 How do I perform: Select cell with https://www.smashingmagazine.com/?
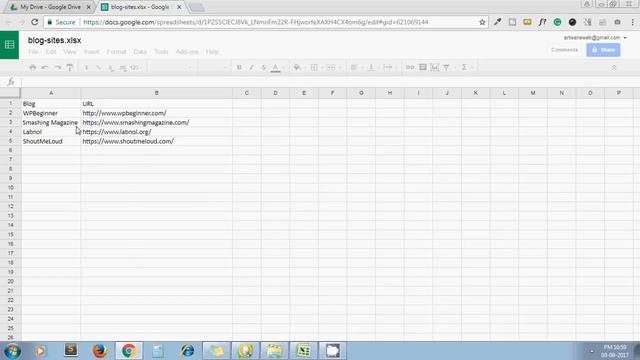(157, 122)
